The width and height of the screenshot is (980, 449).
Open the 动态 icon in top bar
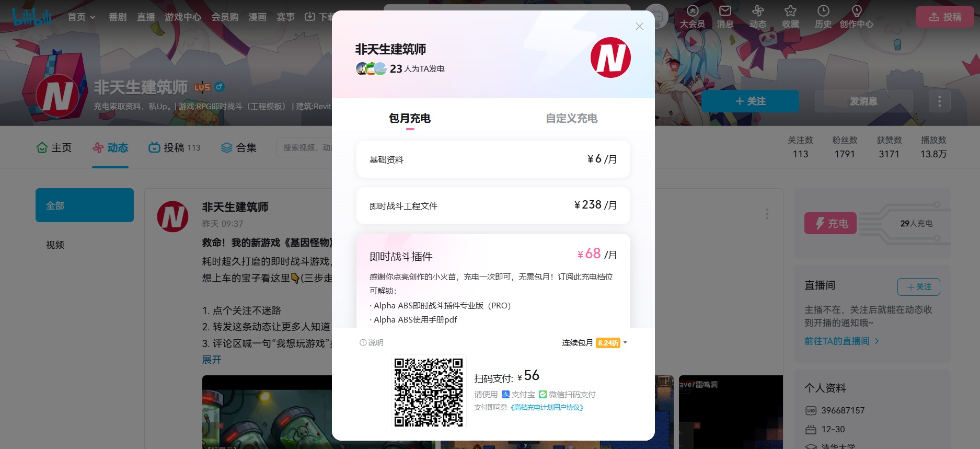point(758,17)
